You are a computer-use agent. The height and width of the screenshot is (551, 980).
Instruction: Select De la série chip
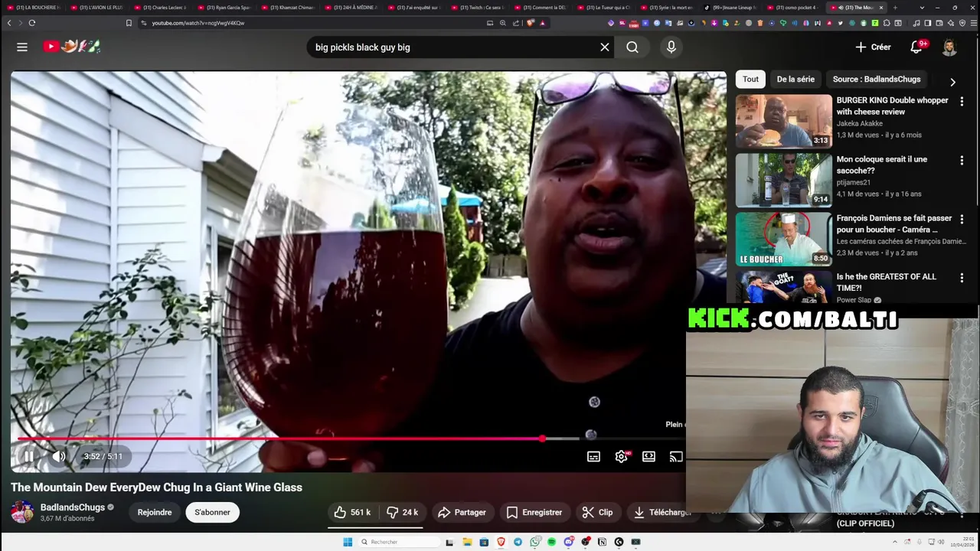(x=795, y=79)
